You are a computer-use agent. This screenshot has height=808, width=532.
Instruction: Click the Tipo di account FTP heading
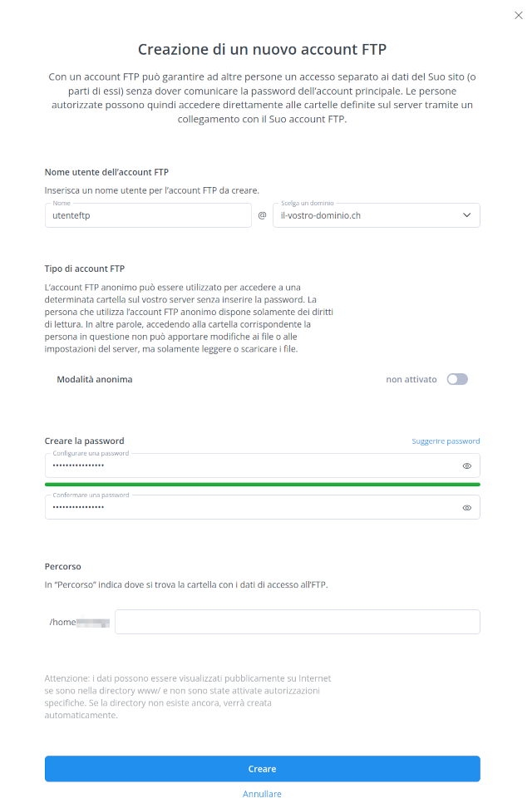pos(85,269)
